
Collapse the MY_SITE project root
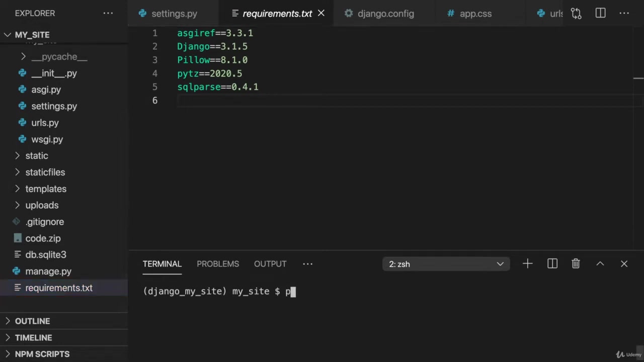point(32,35)
